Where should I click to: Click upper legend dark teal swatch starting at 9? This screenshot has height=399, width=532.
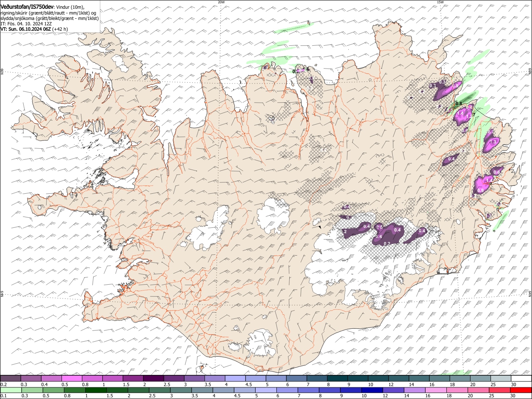click(x=358, y=379)
